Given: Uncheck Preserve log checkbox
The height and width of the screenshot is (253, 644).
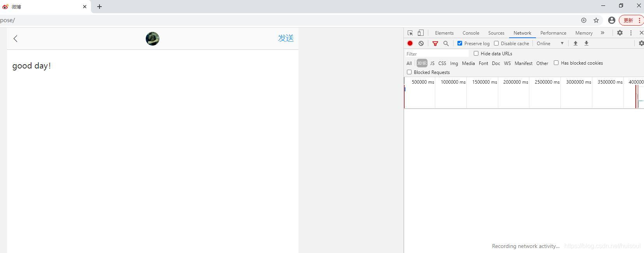Looking at the screenshot, I should click(460, 44).
